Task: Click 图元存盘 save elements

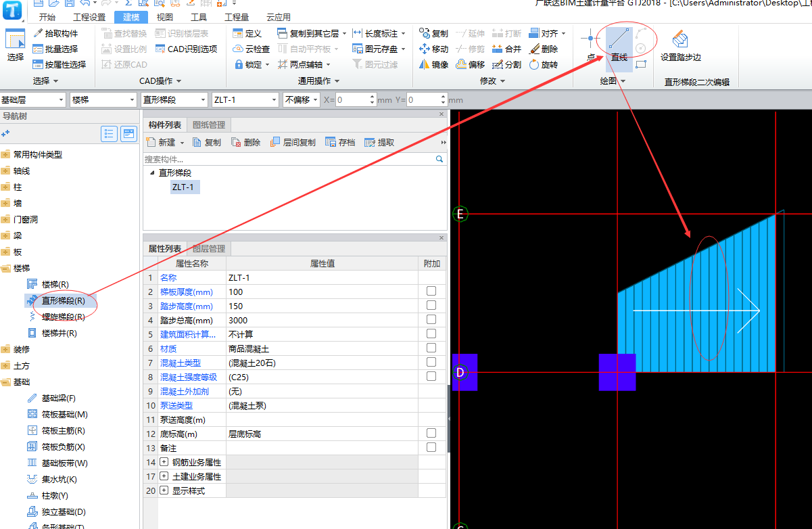Action: [379, 49]
